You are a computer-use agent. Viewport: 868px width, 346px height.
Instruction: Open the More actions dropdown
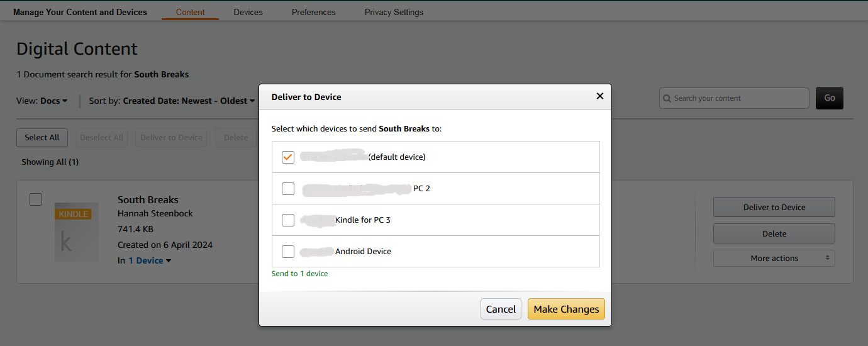[x=774, y=259]
